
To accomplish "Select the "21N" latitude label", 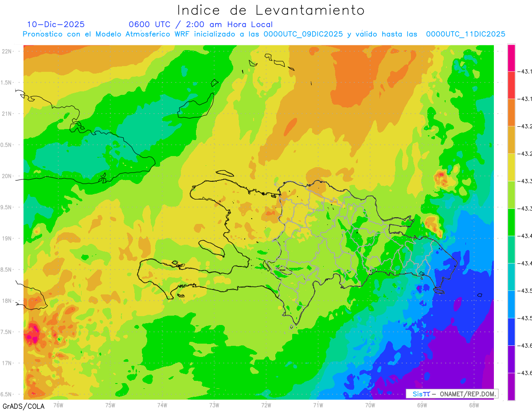I will click(8, 114).
